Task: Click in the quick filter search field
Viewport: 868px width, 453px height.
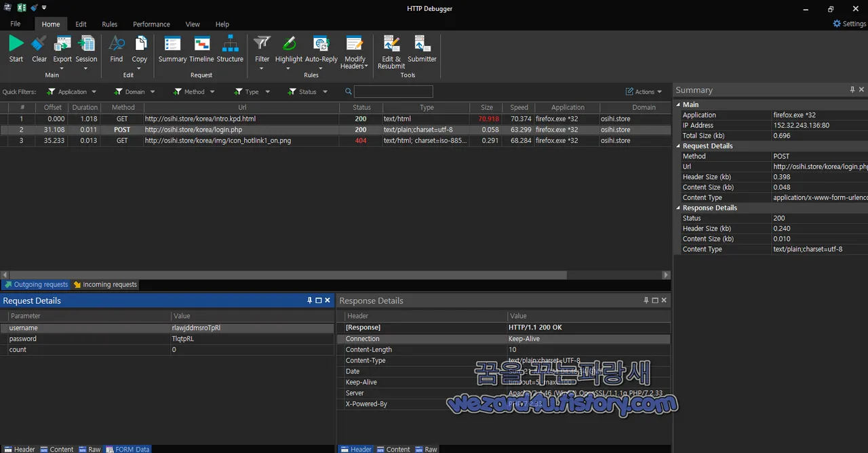Action: point(393,92)
